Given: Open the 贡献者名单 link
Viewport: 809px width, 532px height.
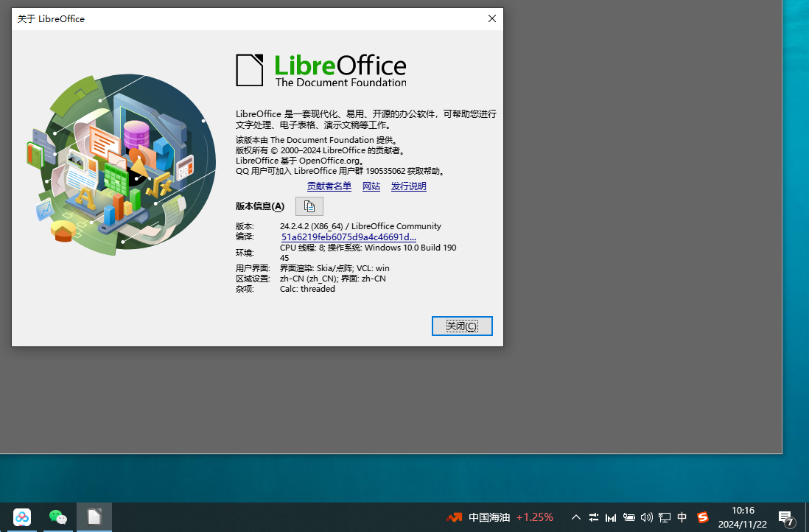Looking at the screenshot, I should click(x=329, y=186).
